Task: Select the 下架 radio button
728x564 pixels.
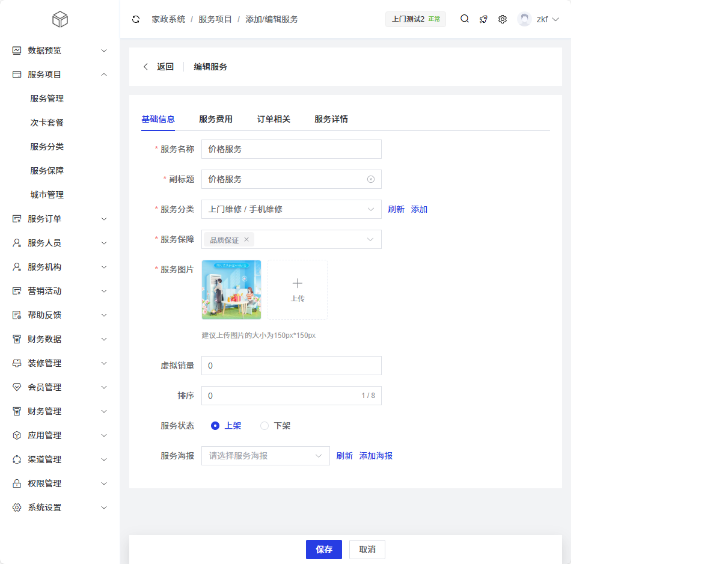Action: (x=265, y=426)
